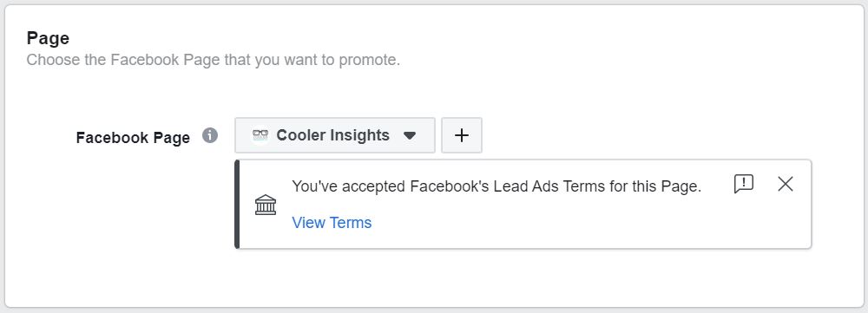Viewport: 868px width, 313px height.
Task: Click the feedback speech bubble icon
Action: pyautogui.click(x=744, y=184)
